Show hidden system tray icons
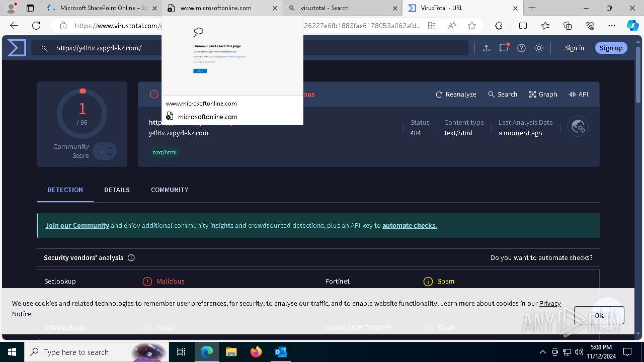Viewport: 644px width, 362px height. pyautogui.click(x=542, y=352)
